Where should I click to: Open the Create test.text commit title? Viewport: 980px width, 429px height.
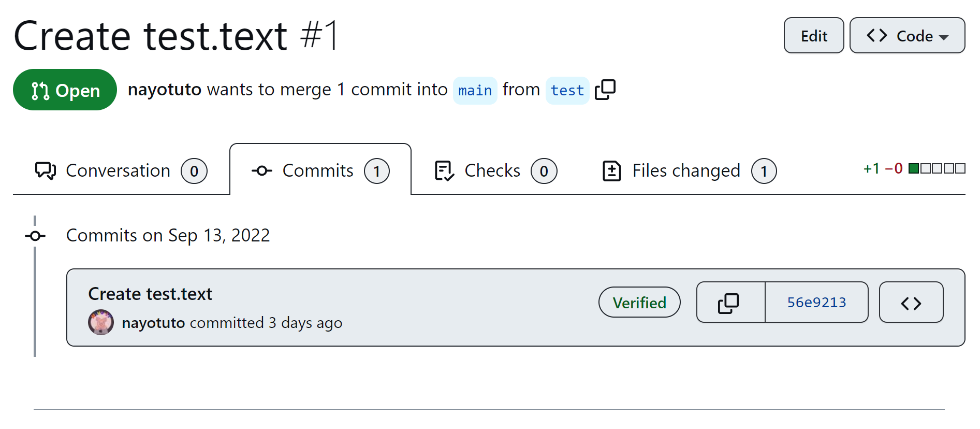150,294
